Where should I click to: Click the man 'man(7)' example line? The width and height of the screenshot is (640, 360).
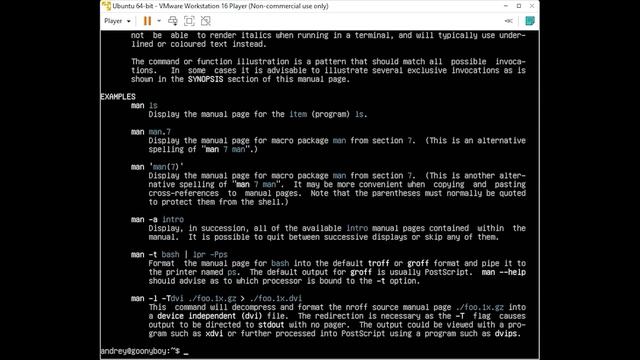[x=157, y=167]
